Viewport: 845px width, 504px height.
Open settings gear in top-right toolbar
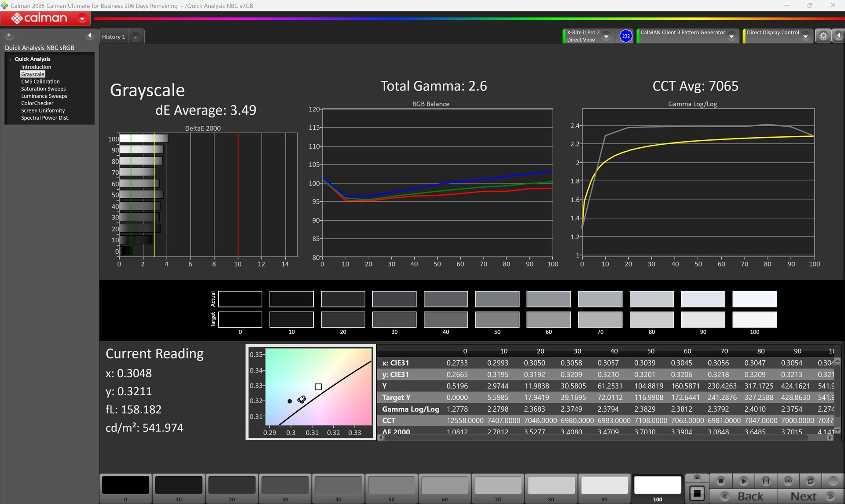(x=823, y=36)
